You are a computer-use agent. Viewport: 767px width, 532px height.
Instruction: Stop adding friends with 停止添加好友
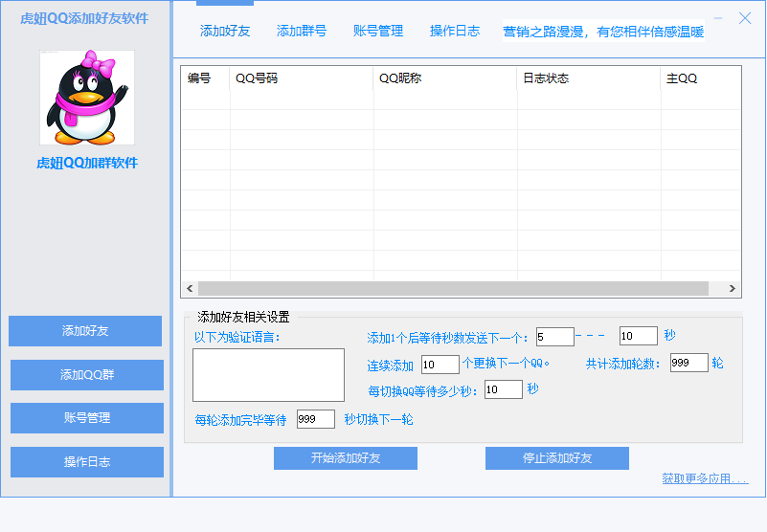pyautogui.click(x=557, y=458)
